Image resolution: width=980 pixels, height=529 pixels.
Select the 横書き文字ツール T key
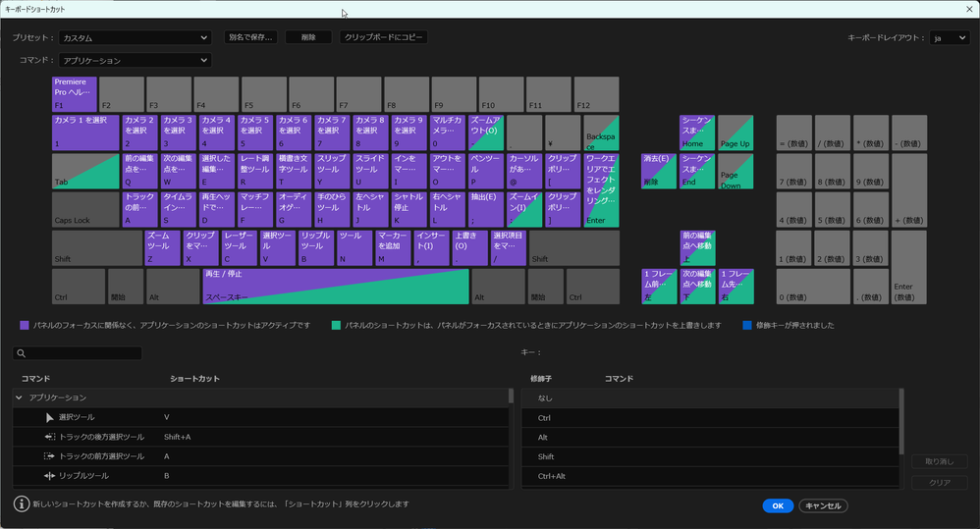click(294, 171)
